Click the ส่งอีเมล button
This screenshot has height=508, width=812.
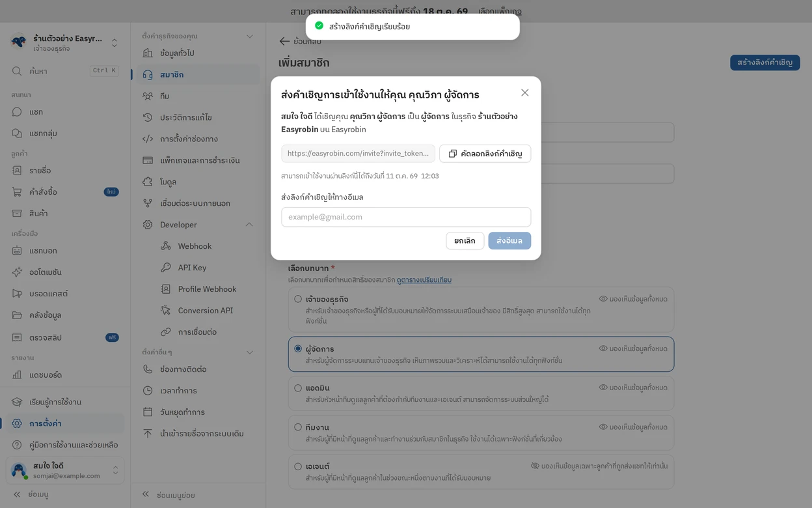tap(509, 241)
